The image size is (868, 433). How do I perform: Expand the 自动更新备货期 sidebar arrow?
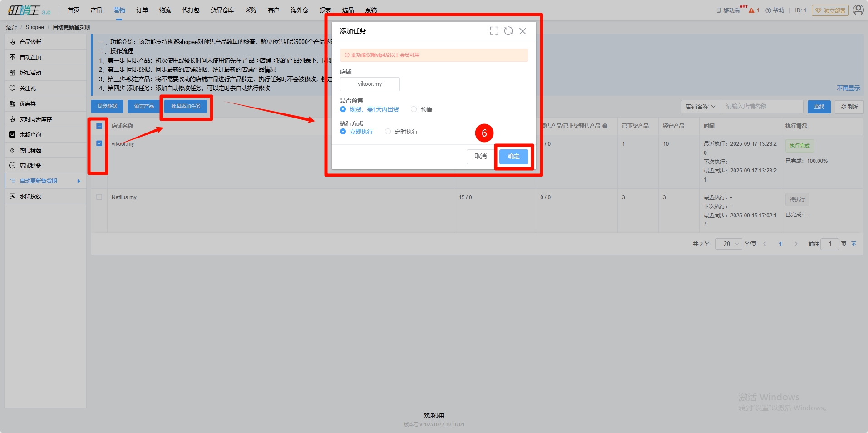pos(79,181)
